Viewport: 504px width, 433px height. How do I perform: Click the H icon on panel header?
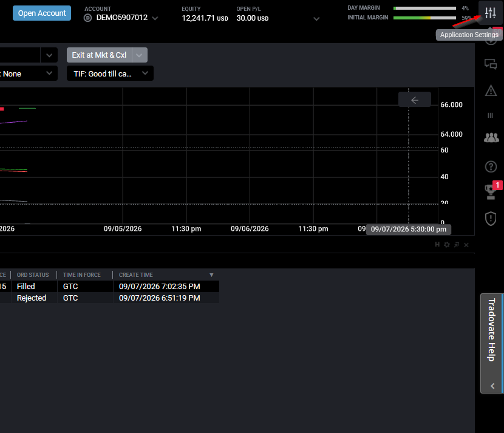click(437, 245)
